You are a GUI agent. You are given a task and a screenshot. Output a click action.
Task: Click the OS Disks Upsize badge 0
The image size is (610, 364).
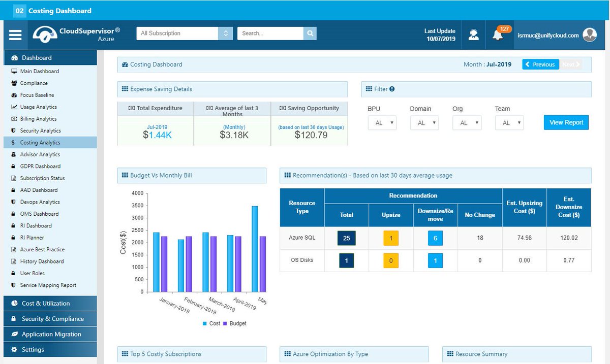pos(391,260)
